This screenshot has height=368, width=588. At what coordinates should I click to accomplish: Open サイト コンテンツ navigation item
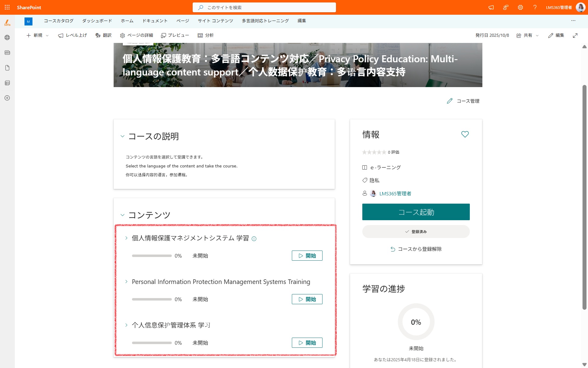[216, 21]
